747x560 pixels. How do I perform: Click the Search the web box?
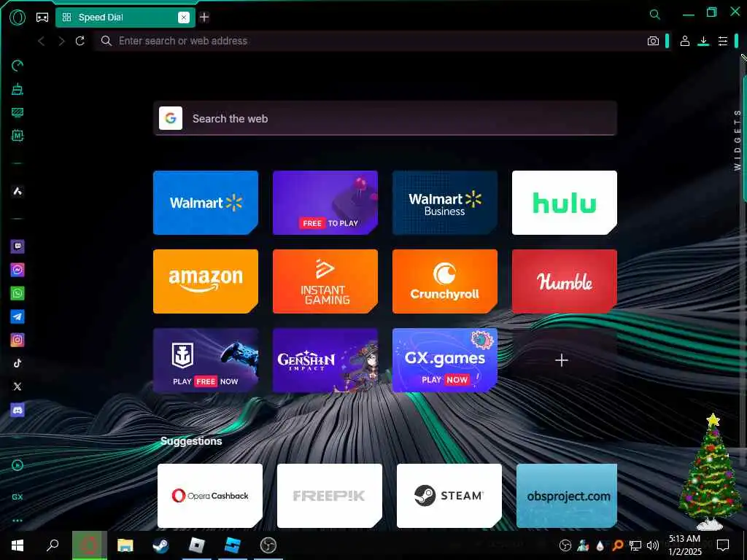[x=385, y=118]
